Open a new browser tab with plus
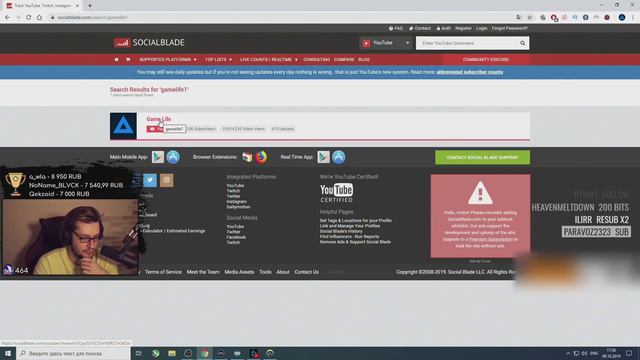 [x=90, y=6]
